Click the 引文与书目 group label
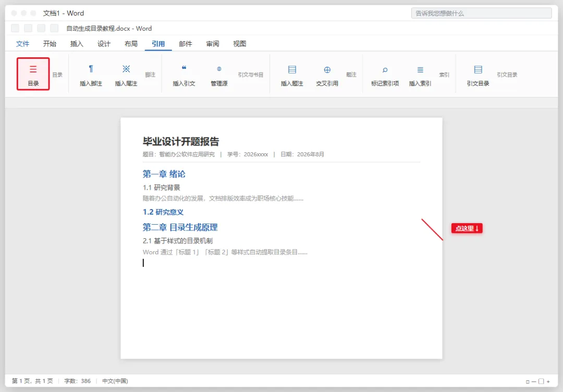 point(251,75)
